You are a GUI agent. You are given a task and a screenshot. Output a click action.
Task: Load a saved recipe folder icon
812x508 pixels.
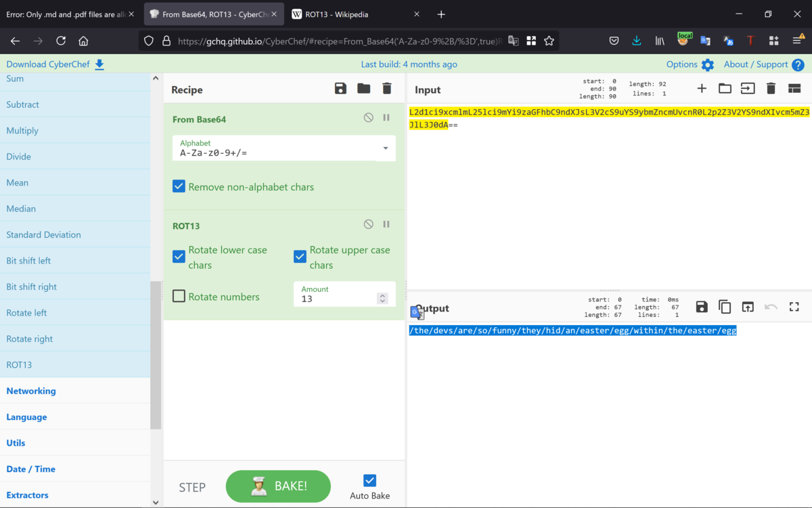pyautogui.click(x=364, y=89)
